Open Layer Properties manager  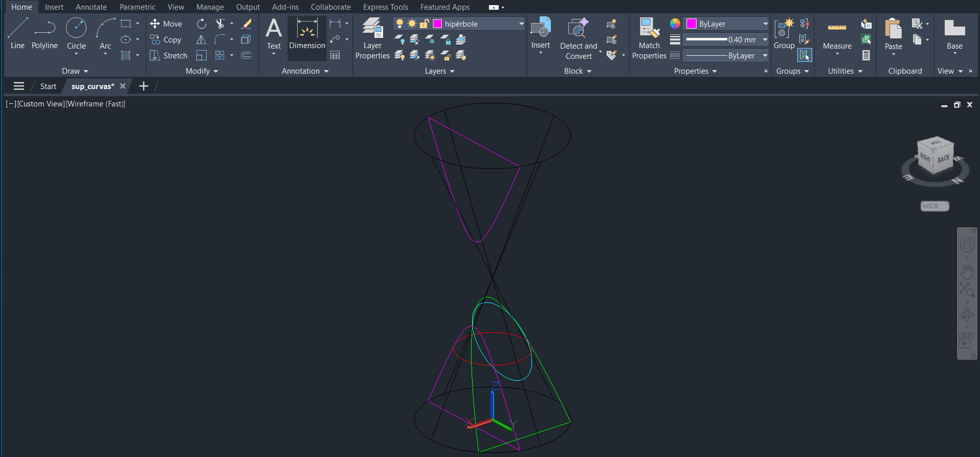pyautogui.click(x=372, y=38)
